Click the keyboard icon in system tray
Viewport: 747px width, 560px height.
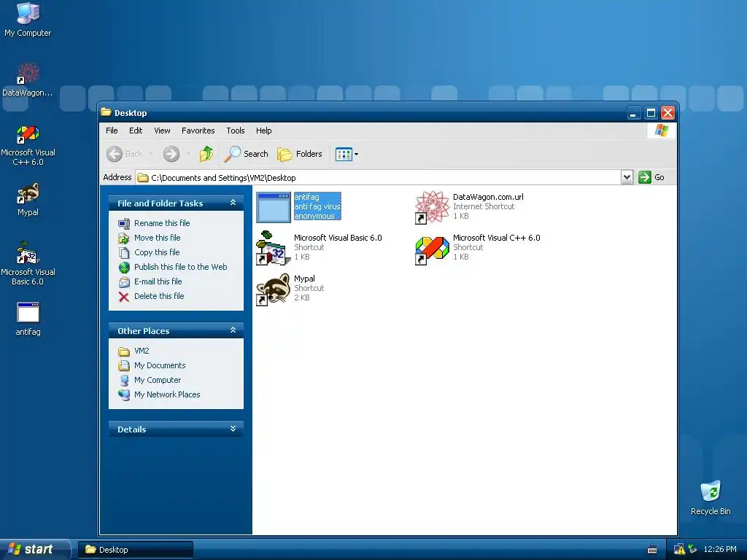[652, 550]
